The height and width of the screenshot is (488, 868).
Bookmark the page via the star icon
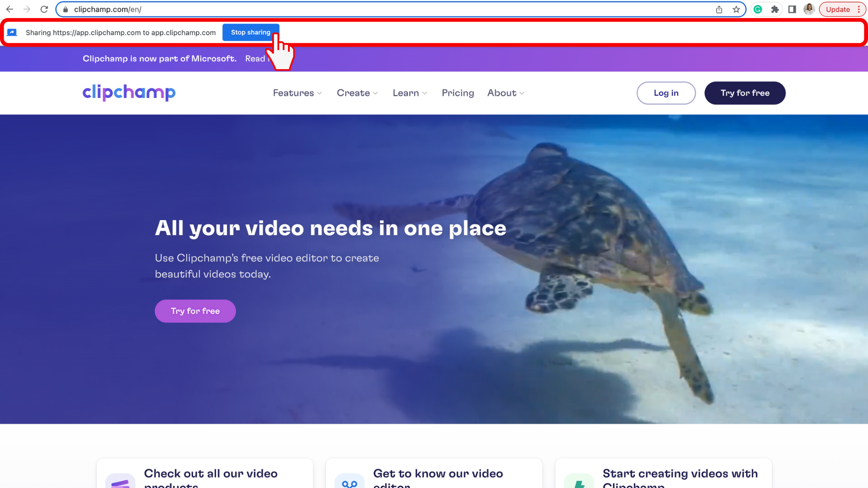736,9
